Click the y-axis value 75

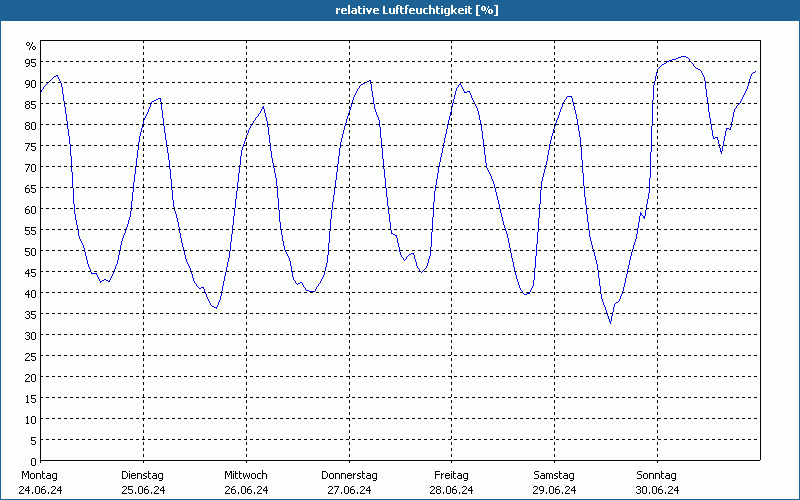[x=31, y=146]
